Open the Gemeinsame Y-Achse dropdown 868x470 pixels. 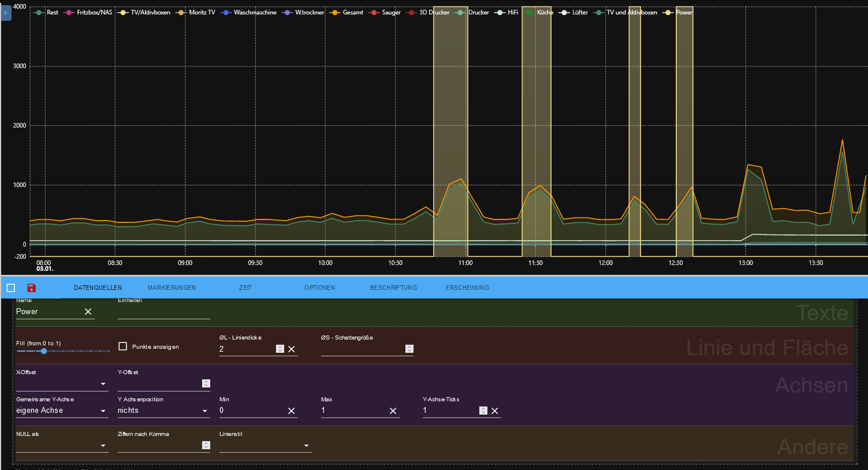tap(61, 411)
